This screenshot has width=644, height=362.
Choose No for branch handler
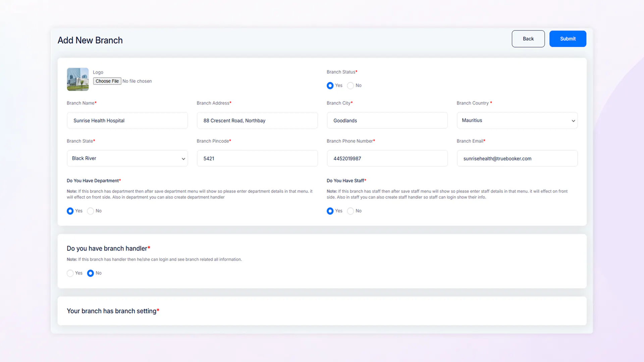[91, 273]
